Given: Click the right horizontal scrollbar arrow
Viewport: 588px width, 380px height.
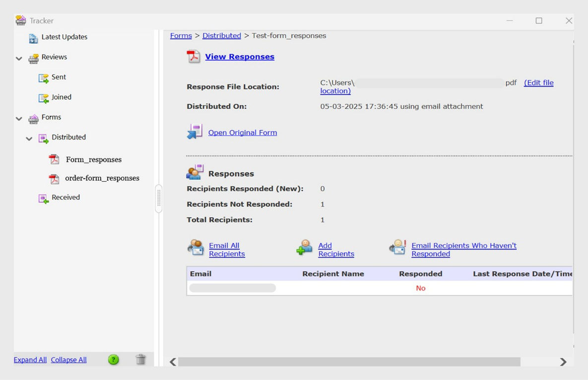Looking at the screenshot, I should coord(564,362).
